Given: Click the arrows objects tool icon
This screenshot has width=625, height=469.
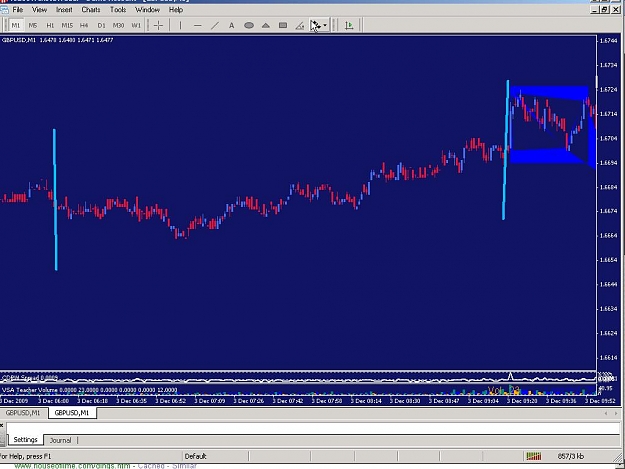Looking at the screenshot, I should (x=315, y=26).
